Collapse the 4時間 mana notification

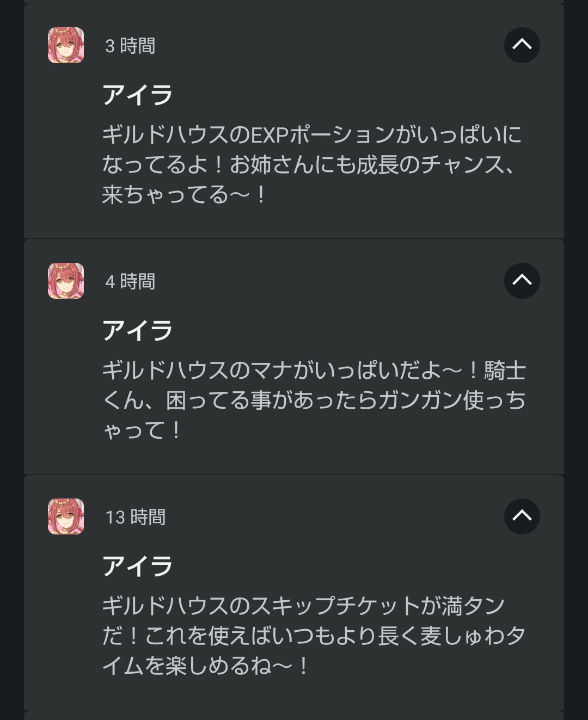tap(522, 281)
